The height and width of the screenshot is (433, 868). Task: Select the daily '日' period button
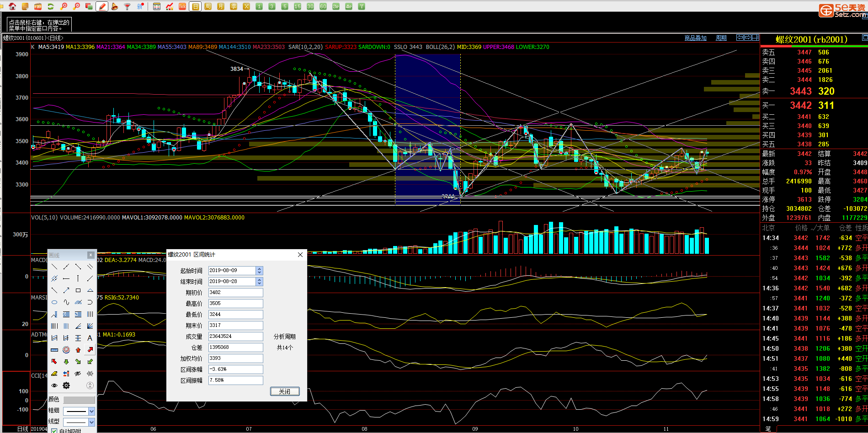pos(196,6)
